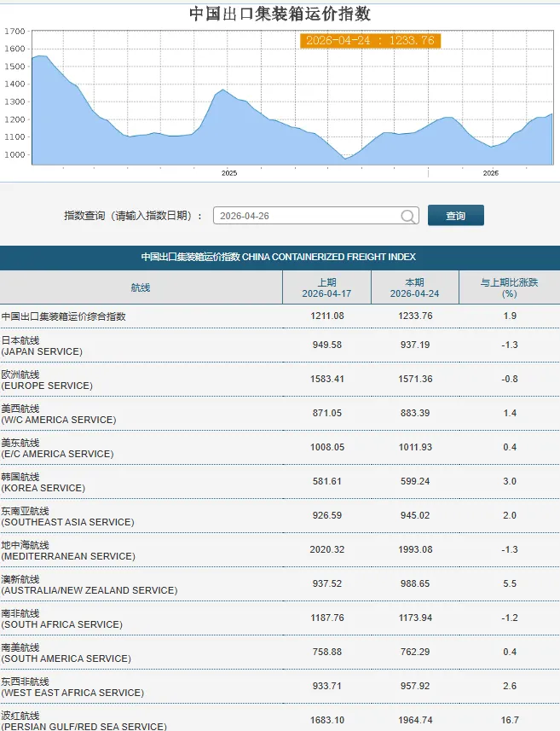Viewport: 560px width, 731px height.
Task: Click the 航线 column header
Action: pyautogui.click(x=141, y=287)
